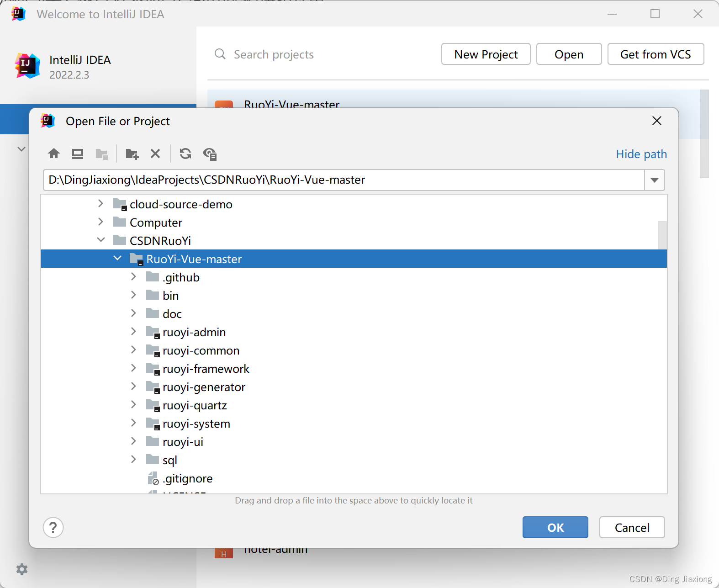The height and width of the screenshot is (588, 719).
Task: Select the CSDNRuoYi folder label
Action: pos(160,241)
